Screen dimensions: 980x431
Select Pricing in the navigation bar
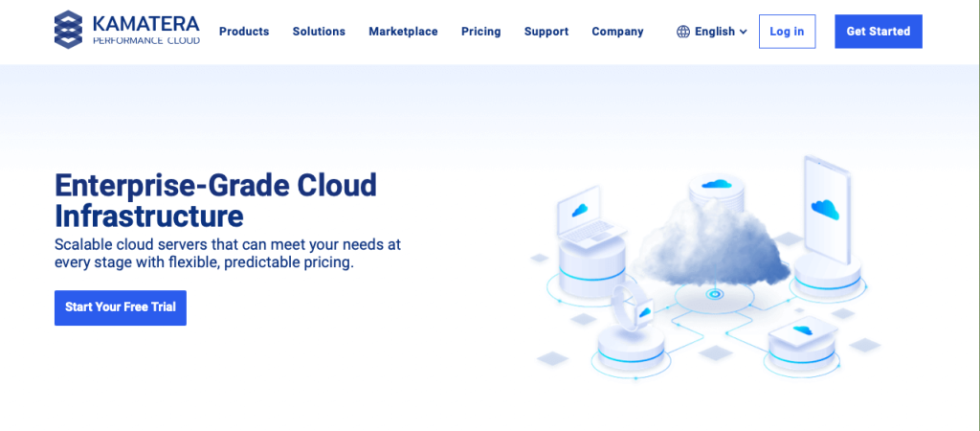[480, 32]
